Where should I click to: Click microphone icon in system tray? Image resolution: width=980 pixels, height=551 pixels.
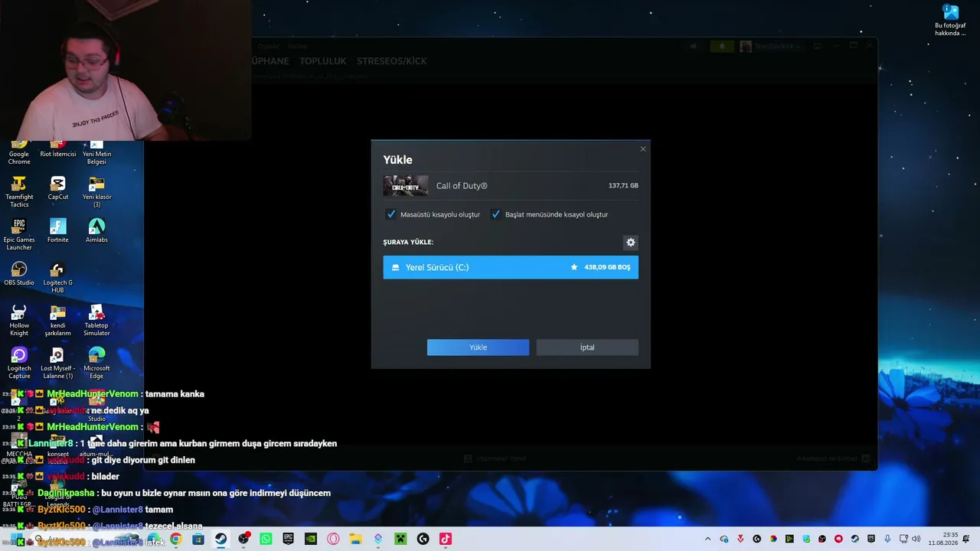pyautogui.click(x=887, y=540)
